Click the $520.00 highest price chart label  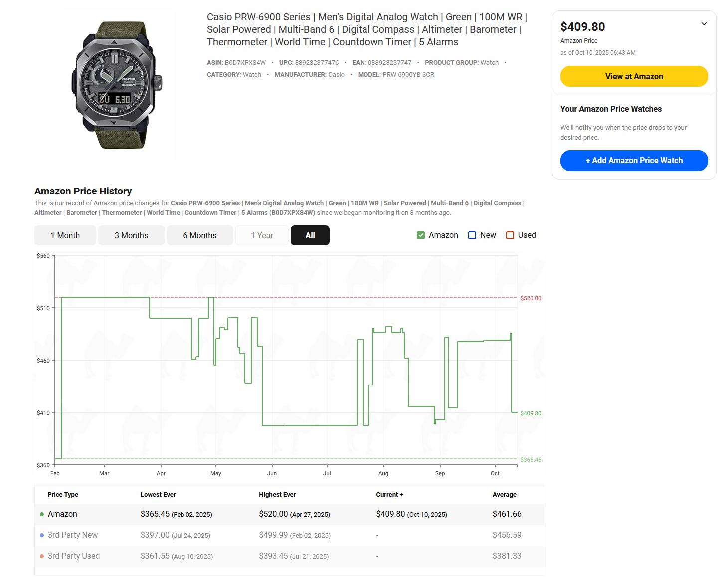[531, 298]
